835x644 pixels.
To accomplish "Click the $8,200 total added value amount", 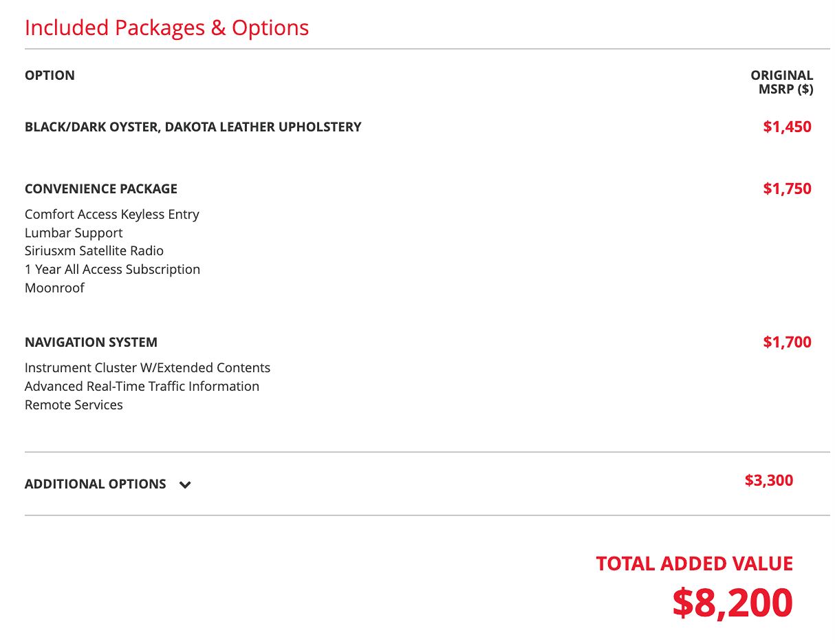I will point(733,603).
